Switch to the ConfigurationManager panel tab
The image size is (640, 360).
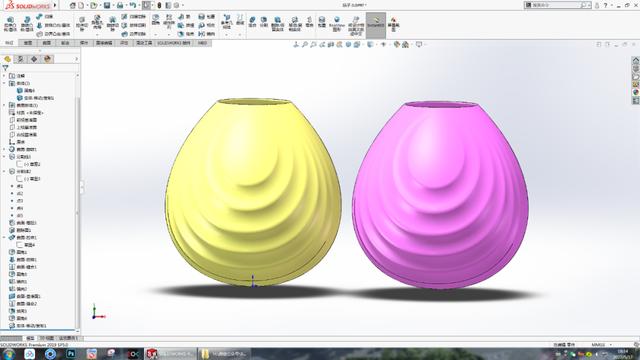[x=34, y=59]
